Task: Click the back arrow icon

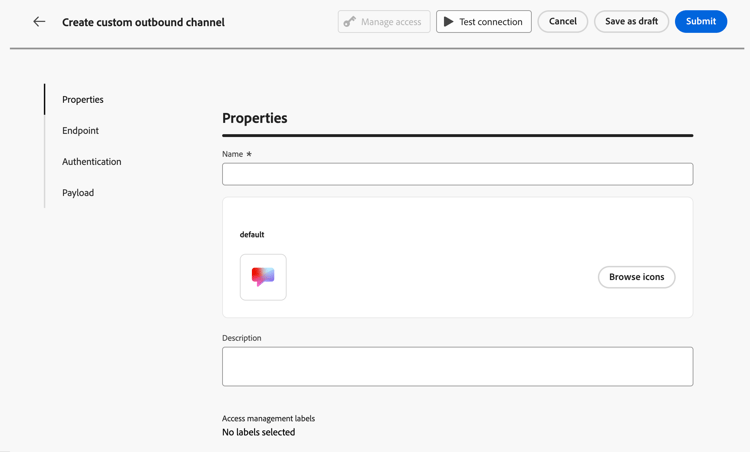Action: (x=39, y=22)
